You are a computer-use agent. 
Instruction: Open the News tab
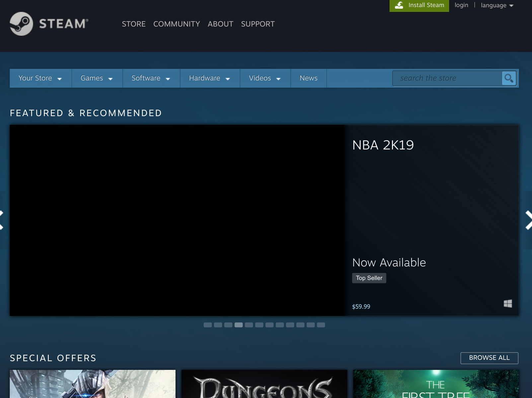click(309, 78)
